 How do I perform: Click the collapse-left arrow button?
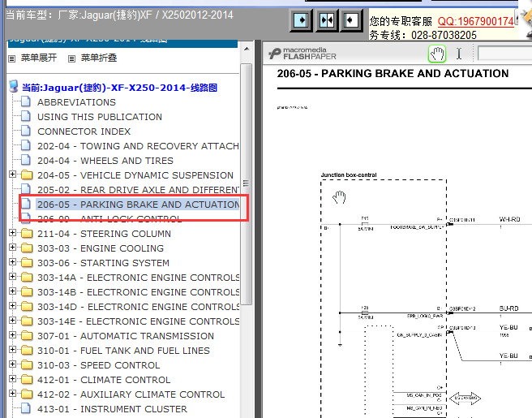click(x=351, y=21)
